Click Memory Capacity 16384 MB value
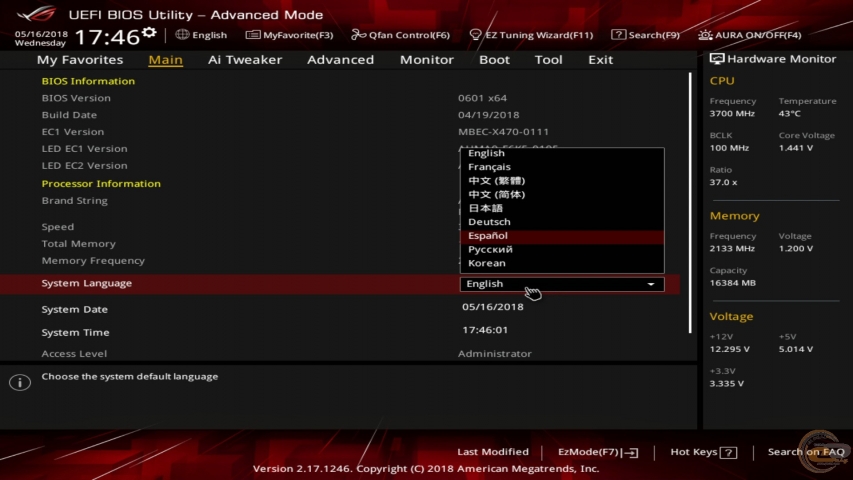Screen dimensions: 853x480 click(x=732, y=282)
